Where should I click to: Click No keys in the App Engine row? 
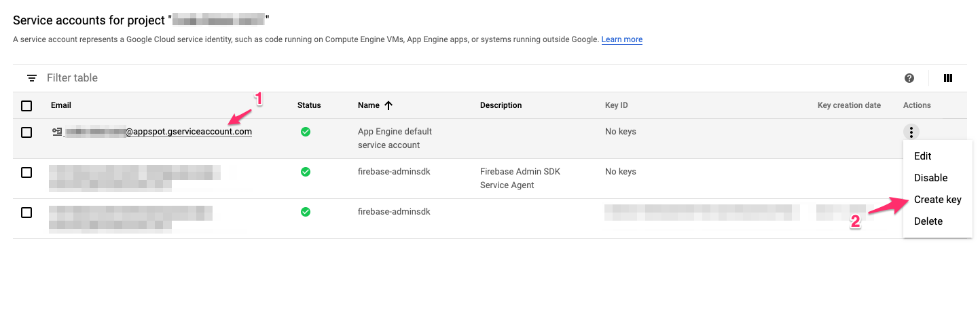click(621, 132)
